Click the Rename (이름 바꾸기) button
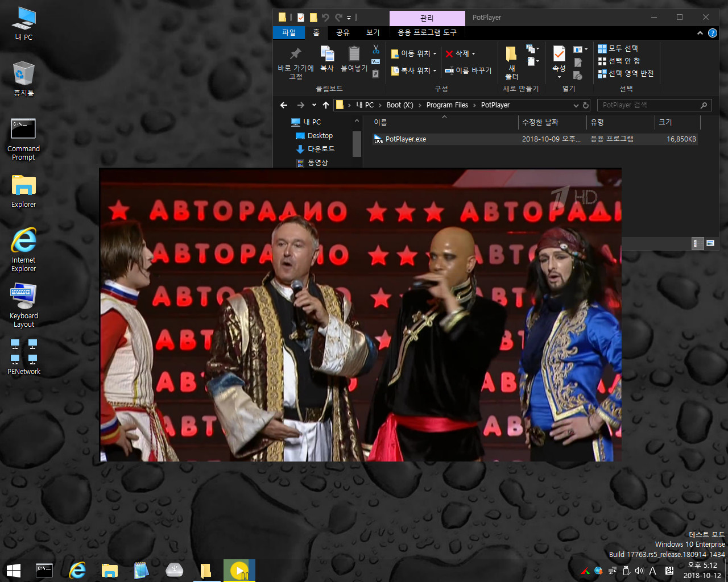 [x=468, y=70]
